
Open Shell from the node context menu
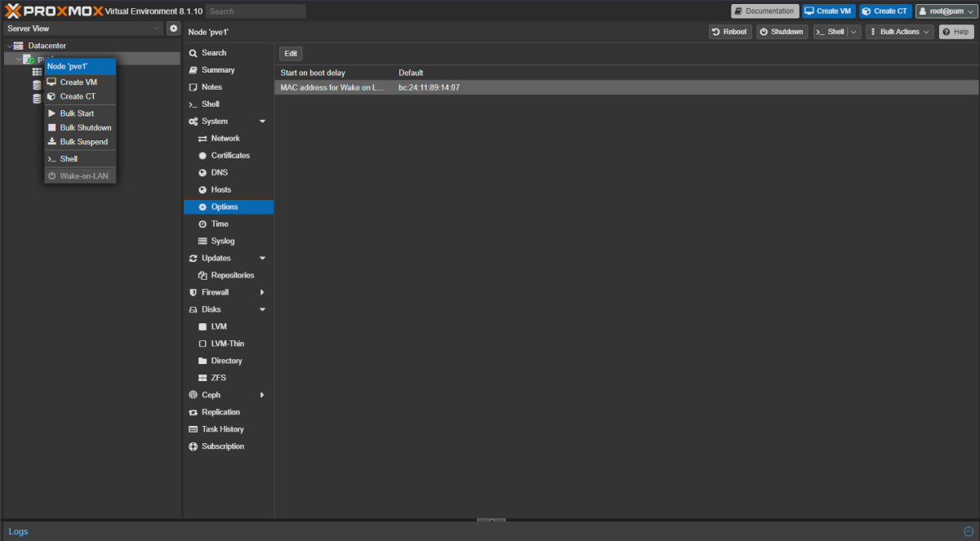(x=79, y=158)
